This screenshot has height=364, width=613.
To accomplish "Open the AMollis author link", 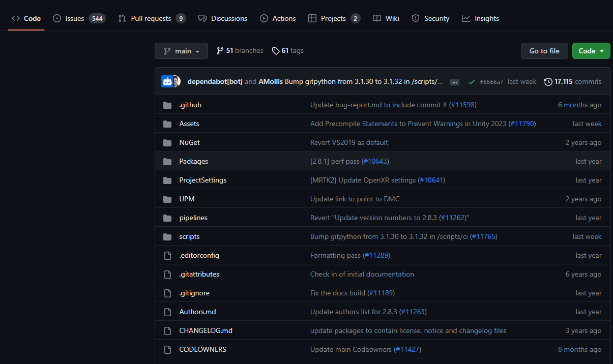I will [x=271, y=81].
